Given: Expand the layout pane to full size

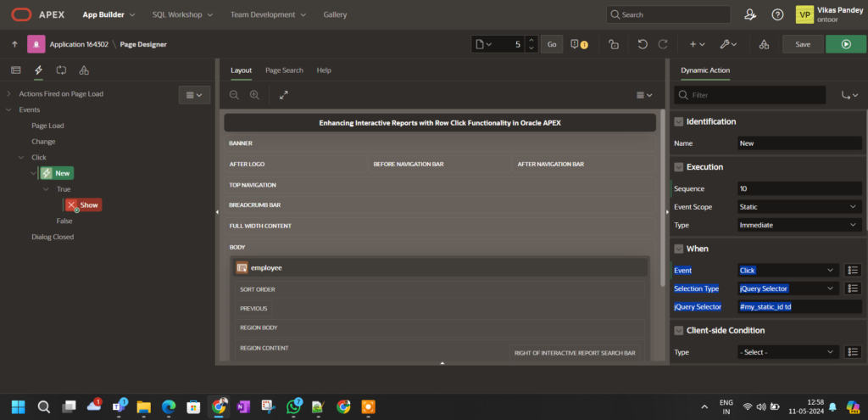Looking at the screenshot, I should point(283,95).
